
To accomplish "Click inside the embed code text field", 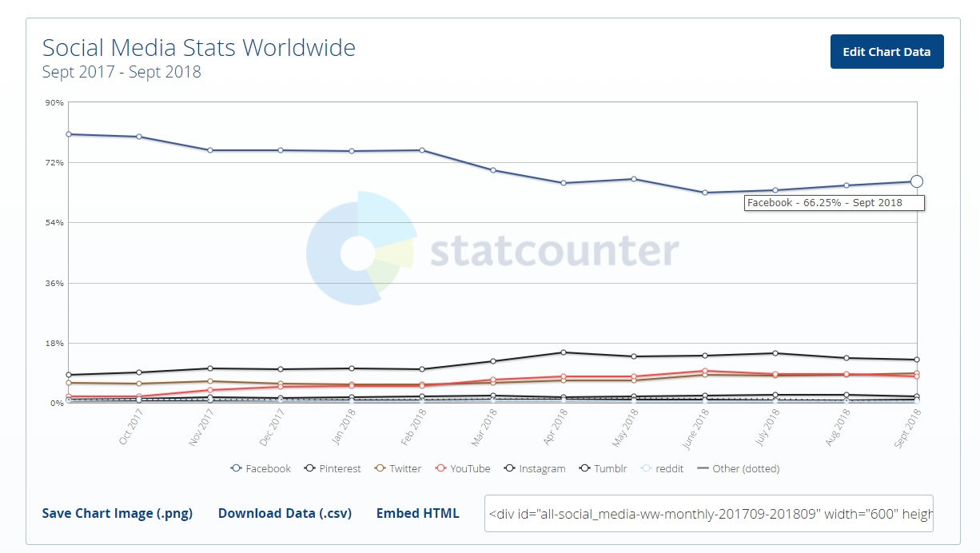I will pos(708,513).
